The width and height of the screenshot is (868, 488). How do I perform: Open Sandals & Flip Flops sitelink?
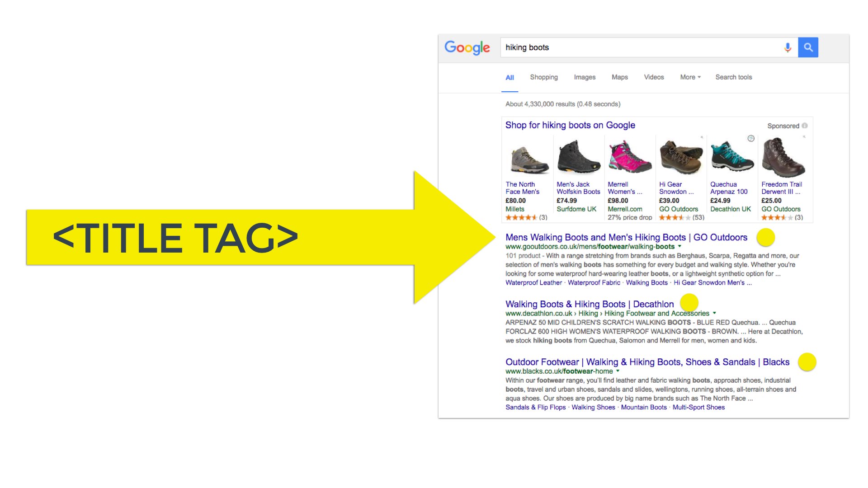point(535,408)
